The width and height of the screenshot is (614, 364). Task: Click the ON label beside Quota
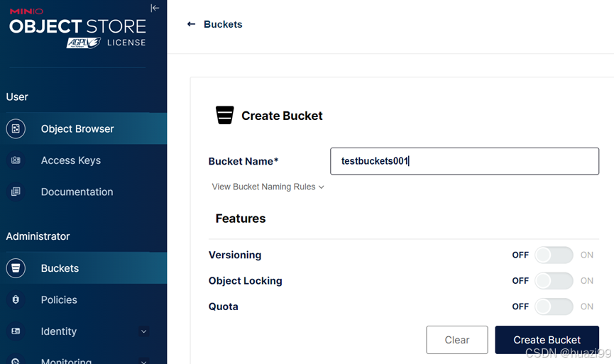click(586, 307)
